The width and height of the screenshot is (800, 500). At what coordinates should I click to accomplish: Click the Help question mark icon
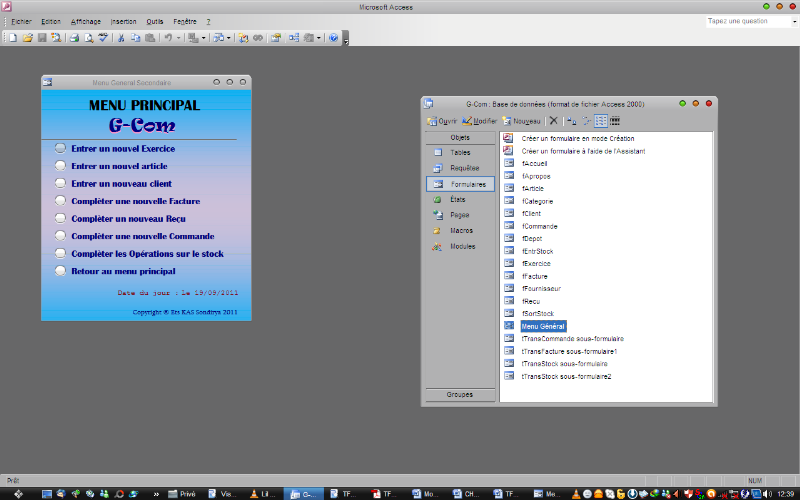pyautogui.click(x=333, y=37)
